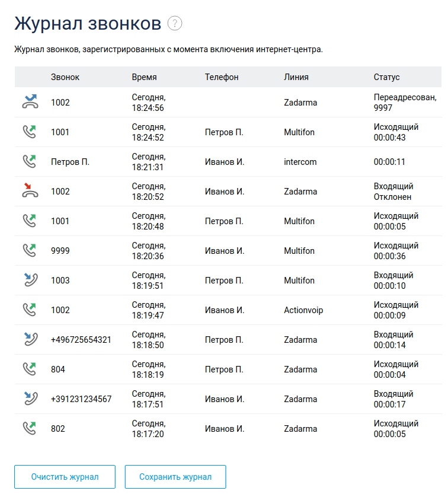Click the help question mark icon
Image resolution: width=448 pixels, height=497 pixels.
175,23
